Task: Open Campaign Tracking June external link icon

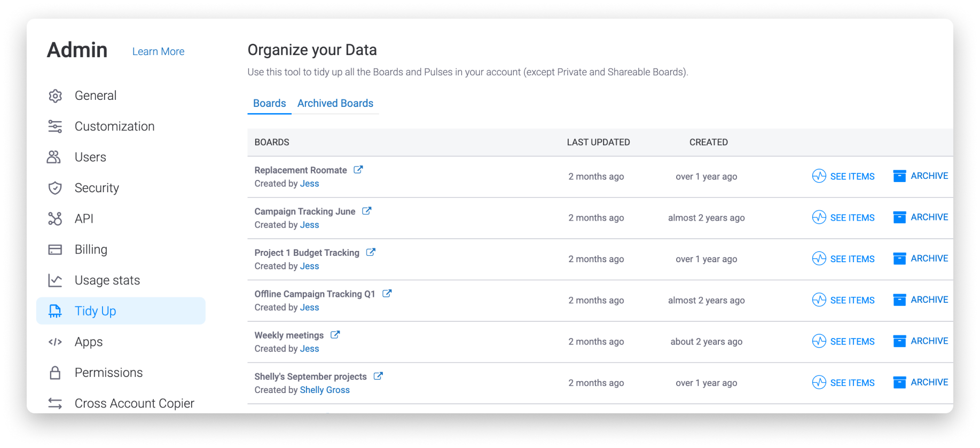Action: tap(367, 211)
